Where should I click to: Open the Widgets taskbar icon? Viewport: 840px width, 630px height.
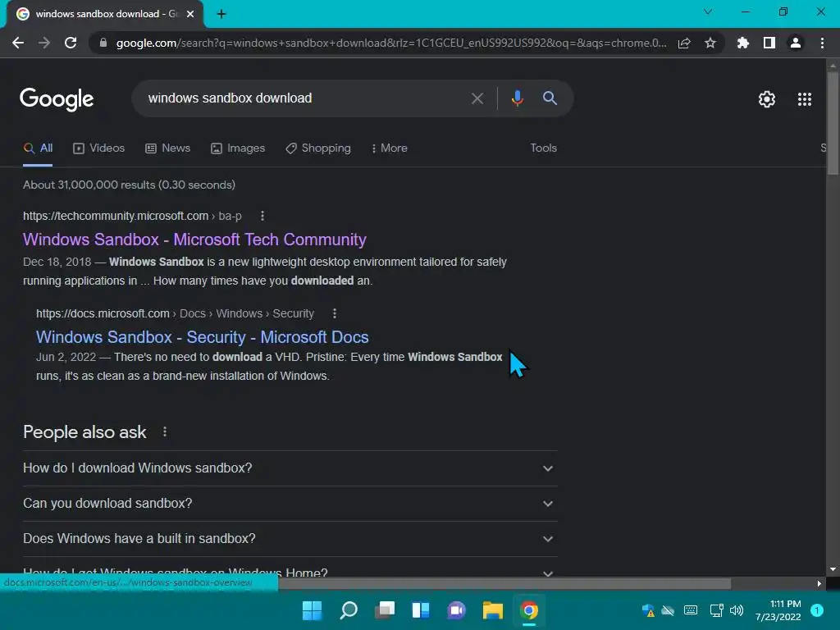coord(421,610)
